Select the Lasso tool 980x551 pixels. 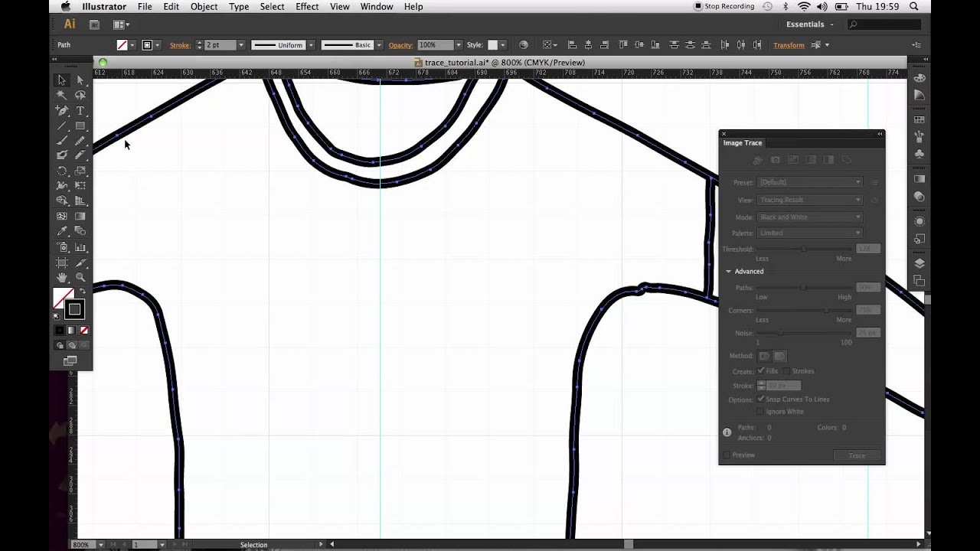tap(80, 95)
